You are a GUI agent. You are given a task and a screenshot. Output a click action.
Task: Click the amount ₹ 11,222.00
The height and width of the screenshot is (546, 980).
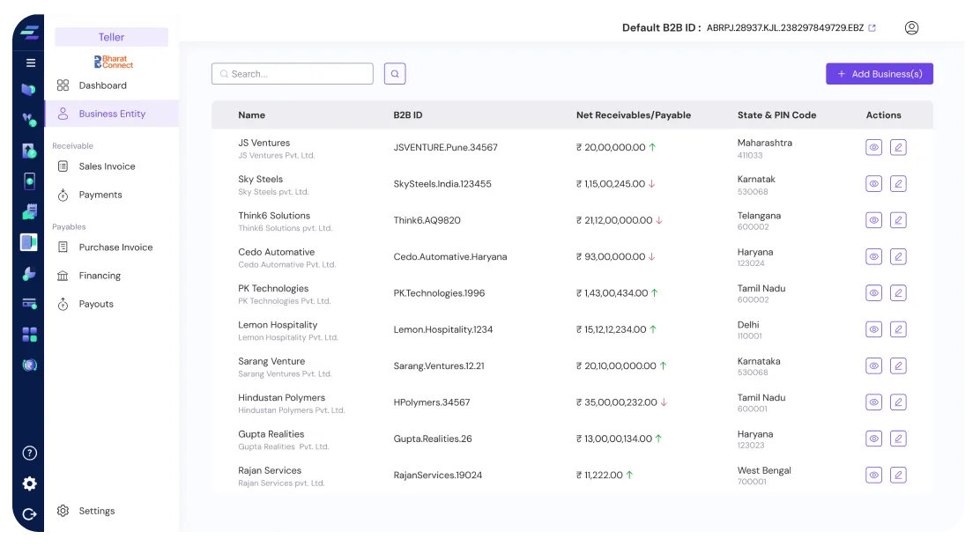(599, 475)
